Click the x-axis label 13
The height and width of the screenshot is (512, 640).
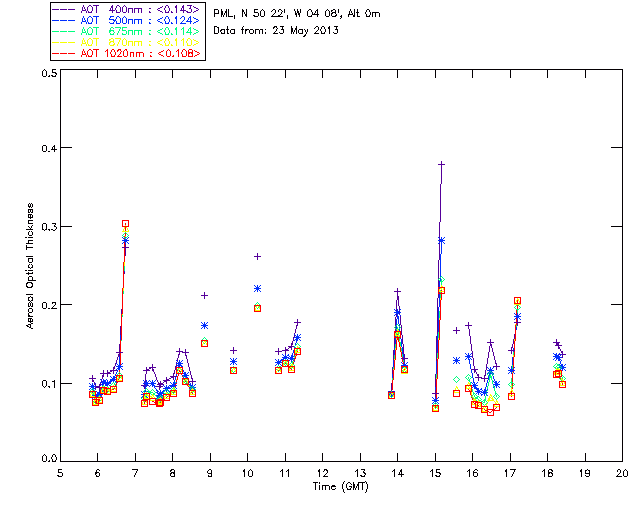360,473
